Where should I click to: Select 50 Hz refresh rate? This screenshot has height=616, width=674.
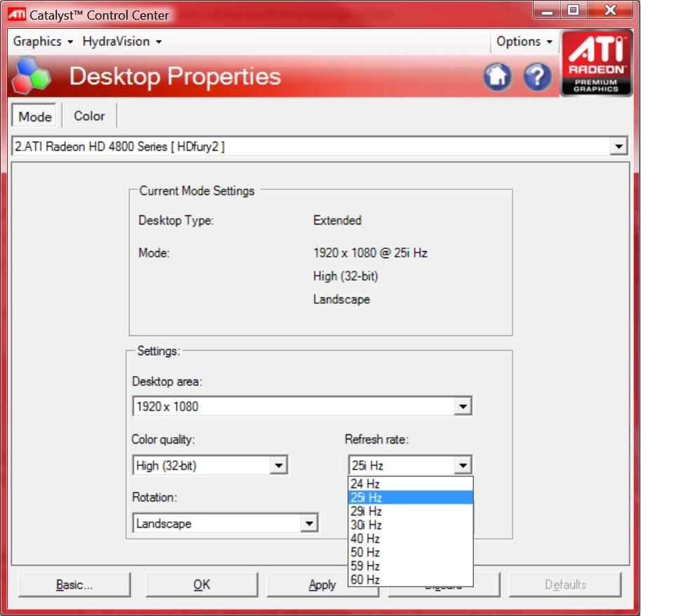pyautogui.click(x=411, y=552)
